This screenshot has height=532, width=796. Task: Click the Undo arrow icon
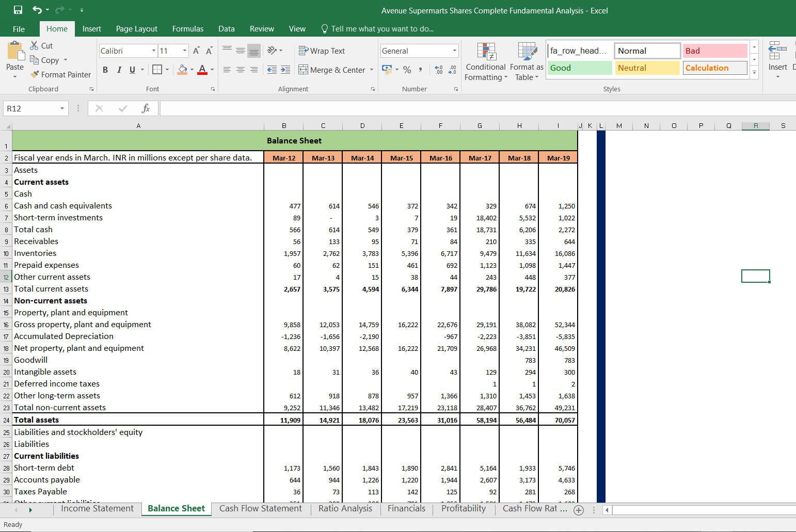37,10
